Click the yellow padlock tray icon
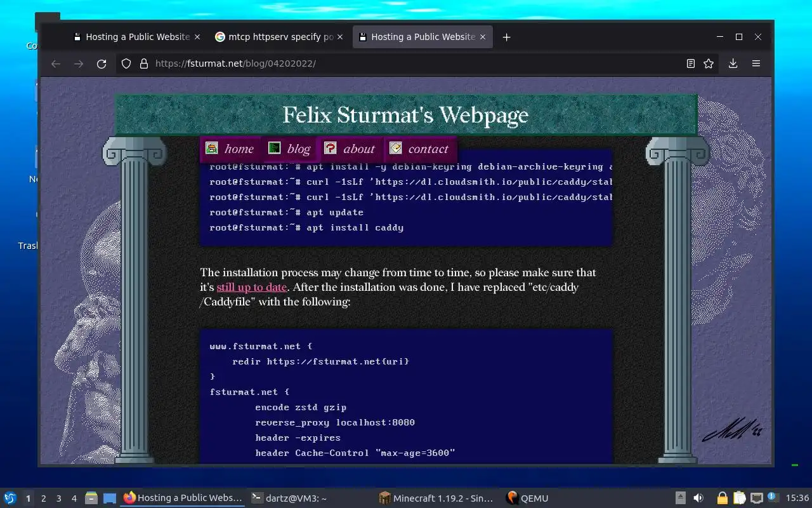Image resolution: width=812 pixels, height=508 pixels. 722,498
